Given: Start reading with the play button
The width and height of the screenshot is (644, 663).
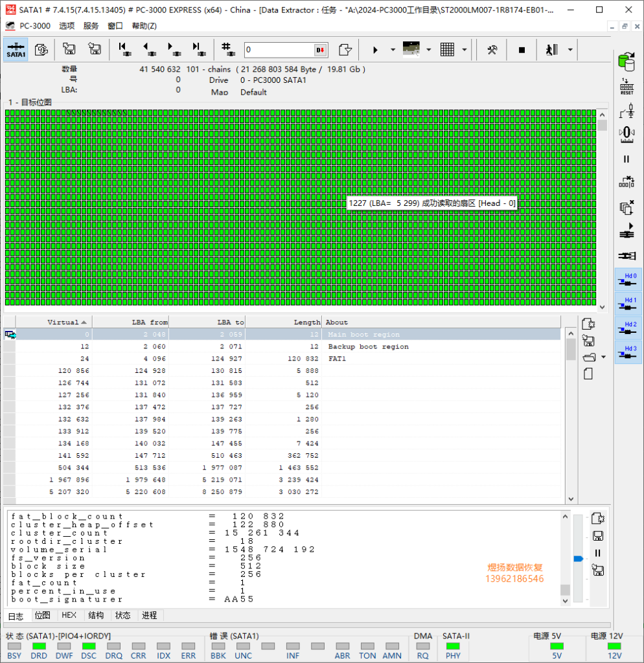Looking at the screenshot, I should click(x=375, y=50).
